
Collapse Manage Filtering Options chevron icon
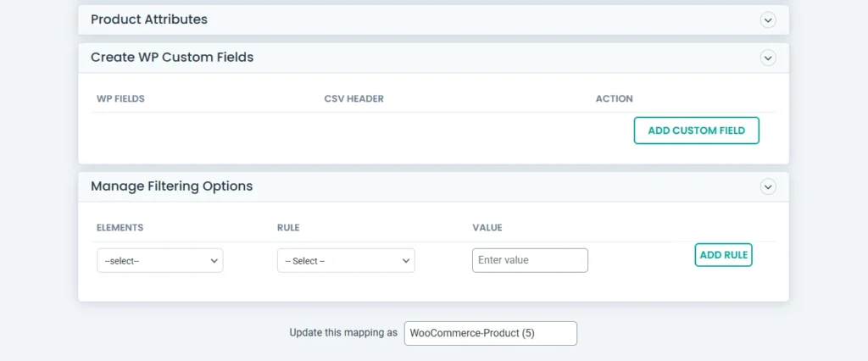[x=768, y=186]
